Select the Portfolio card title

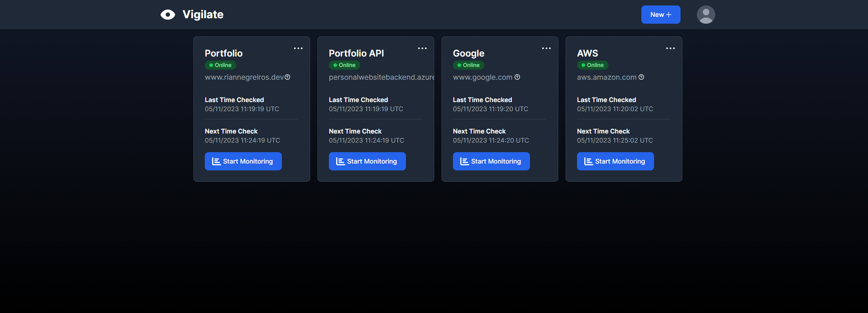[223, 53]
